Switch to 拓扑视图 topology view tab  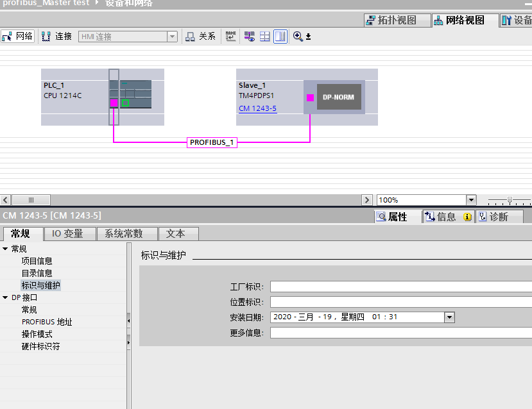(x=397, y=21)
